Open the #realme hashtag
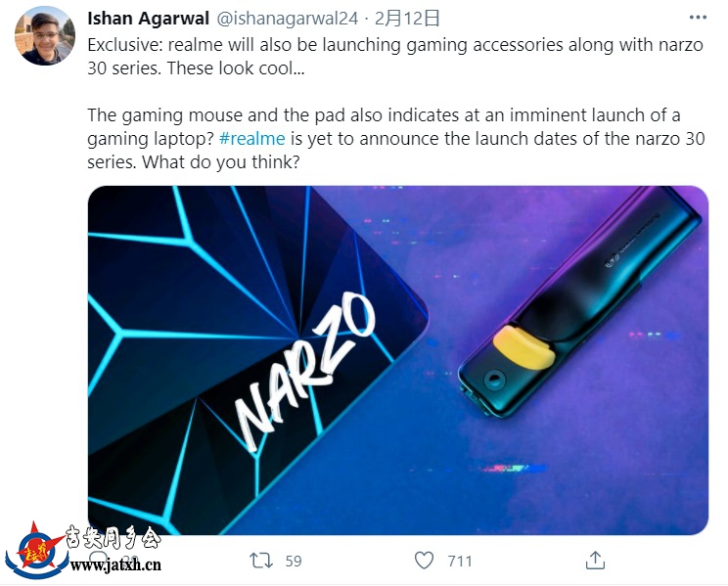This screenshot has height=586, width=728. pyautogui.click(x=251, y=139)
